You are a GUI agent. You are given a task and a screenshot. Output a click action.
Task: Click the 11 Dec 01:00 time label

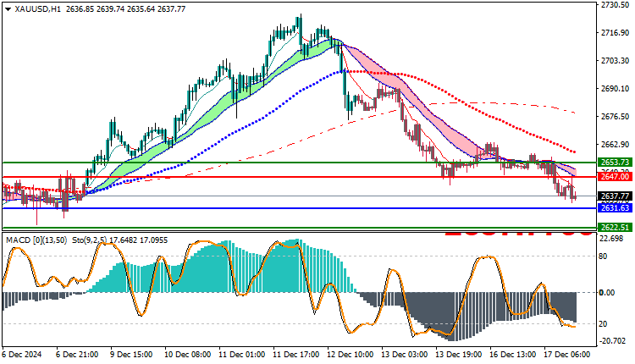coord(242,355)
